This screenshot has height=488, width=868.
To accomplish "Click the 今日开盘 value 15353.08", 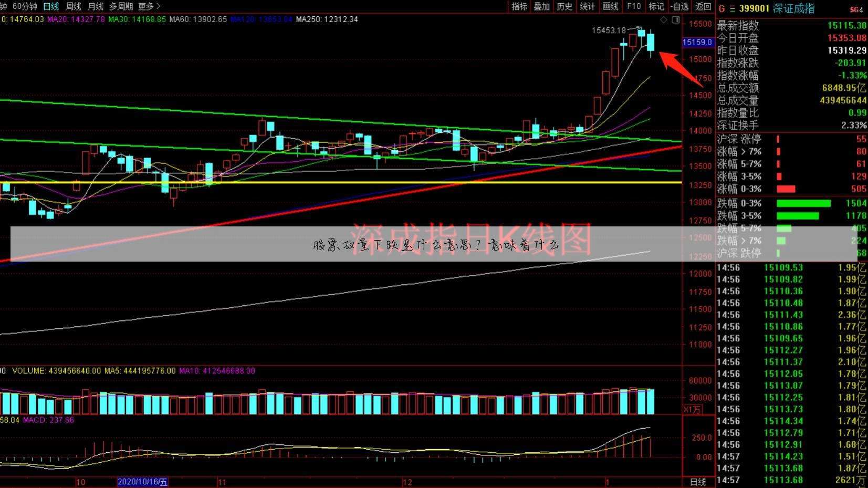I will (846, 38).
